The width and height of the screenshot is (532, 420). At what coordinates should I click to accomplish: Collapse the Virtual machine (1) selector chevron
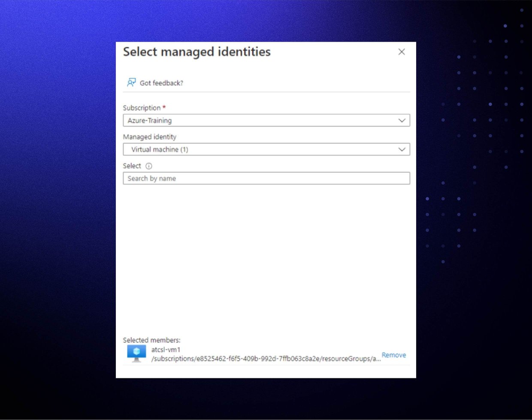(x=402, y=149)
